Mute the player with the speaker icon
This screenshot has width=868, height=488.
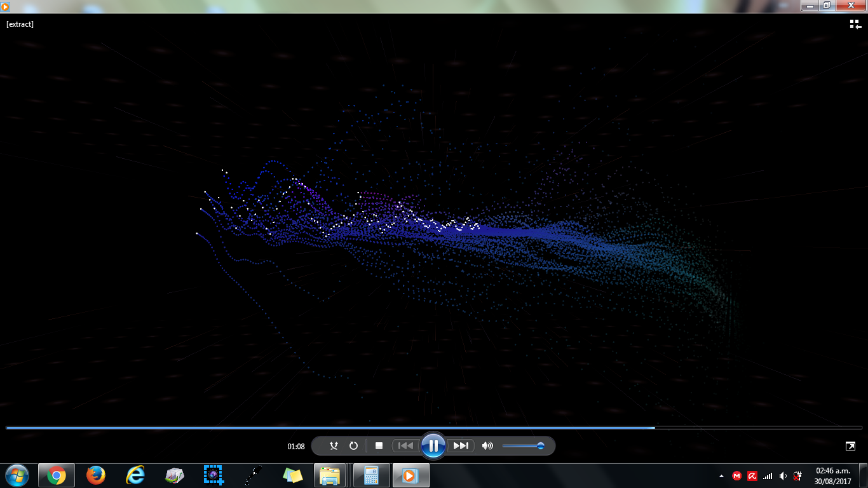487,446
